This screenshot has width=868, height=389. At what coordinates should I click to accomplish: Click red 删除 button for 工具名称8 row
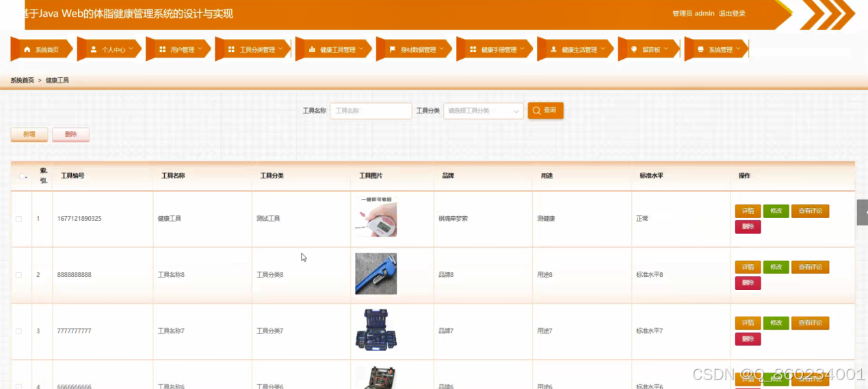[x=748, y=283]
